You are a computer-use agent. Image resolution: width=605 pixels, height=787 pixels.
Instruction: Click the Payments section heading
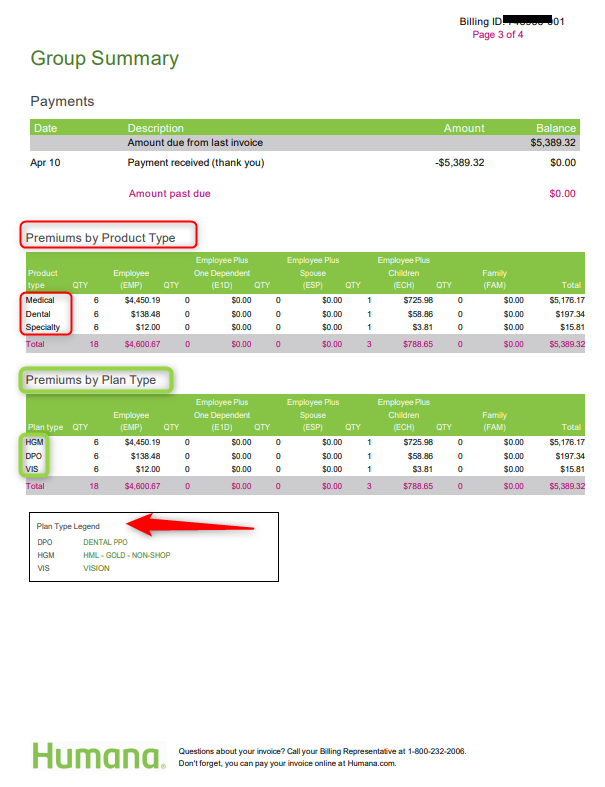(62, 101)
